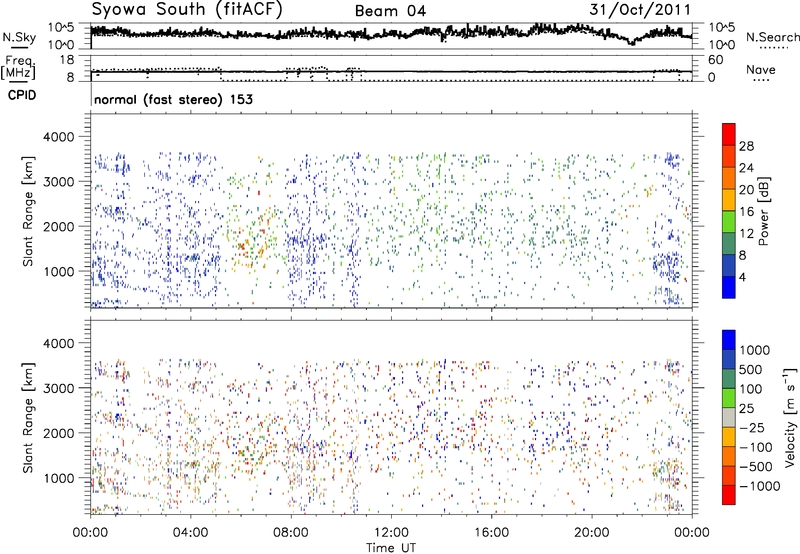This screenshot has height=554, width=800.
Task: Click 'normal (fast stereo) 153' text
Action: (x=173, y=99)
